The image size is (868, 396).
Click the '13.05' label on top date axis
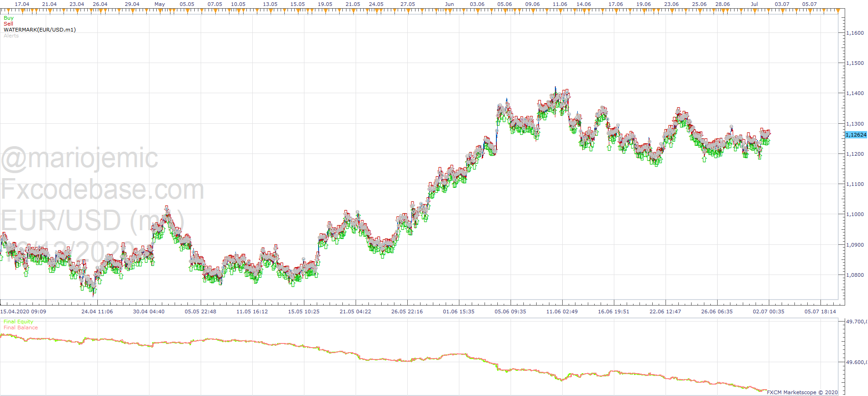[x=270, y=4]
